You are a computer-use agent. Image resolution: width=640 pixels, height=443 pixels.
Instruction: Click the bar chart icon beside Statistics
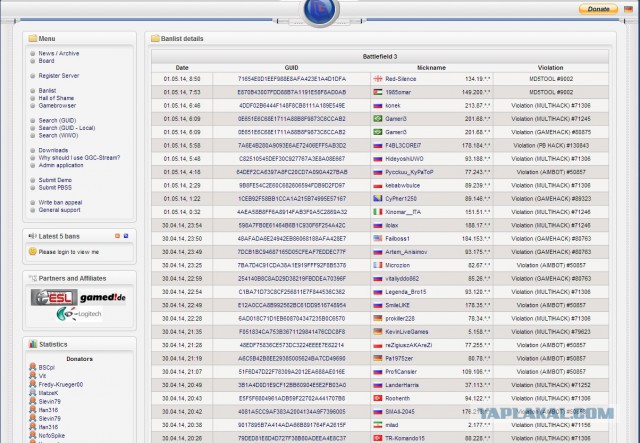[33, 344]
